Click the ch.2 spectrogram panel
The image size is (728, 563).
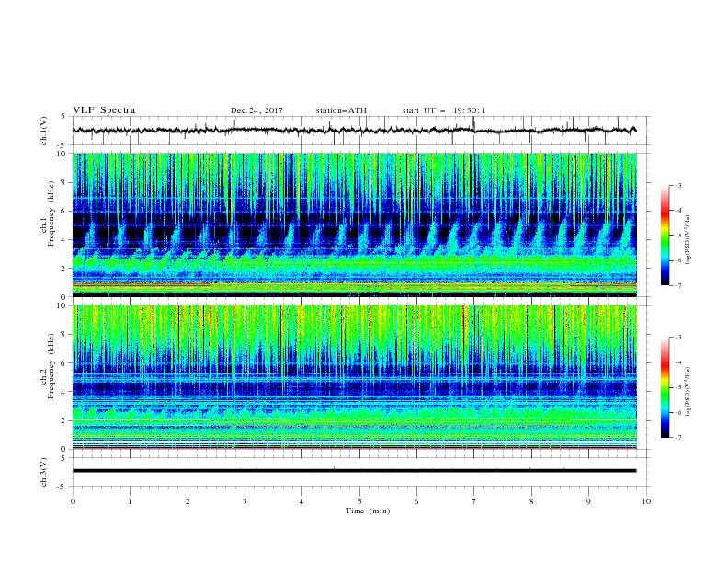(355, 377)
